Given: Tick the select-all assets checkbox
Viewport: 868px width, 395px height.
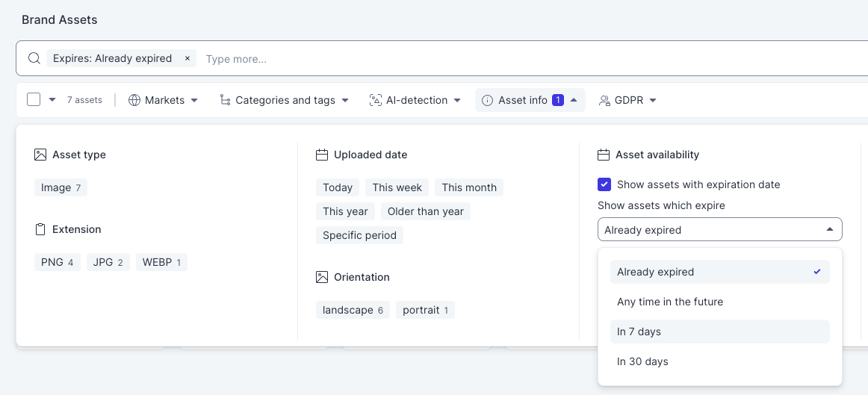Looking at the screenshot, I should click(34, 99).
